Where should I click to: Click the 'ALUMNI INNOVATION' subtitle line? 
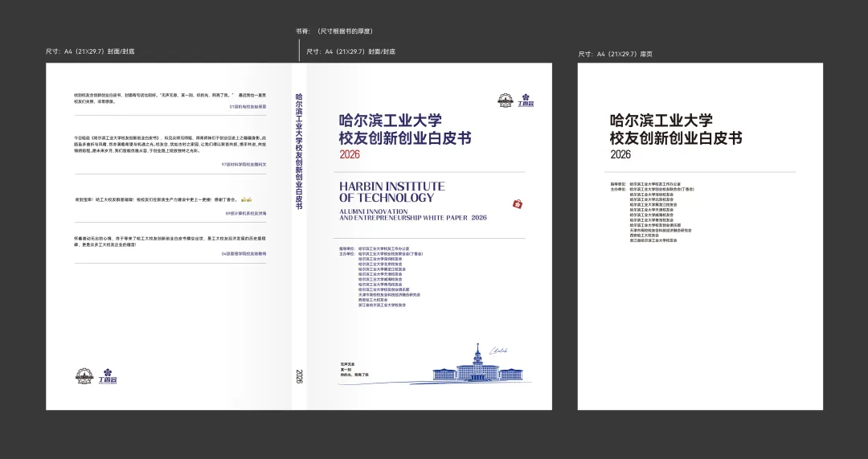374,211
